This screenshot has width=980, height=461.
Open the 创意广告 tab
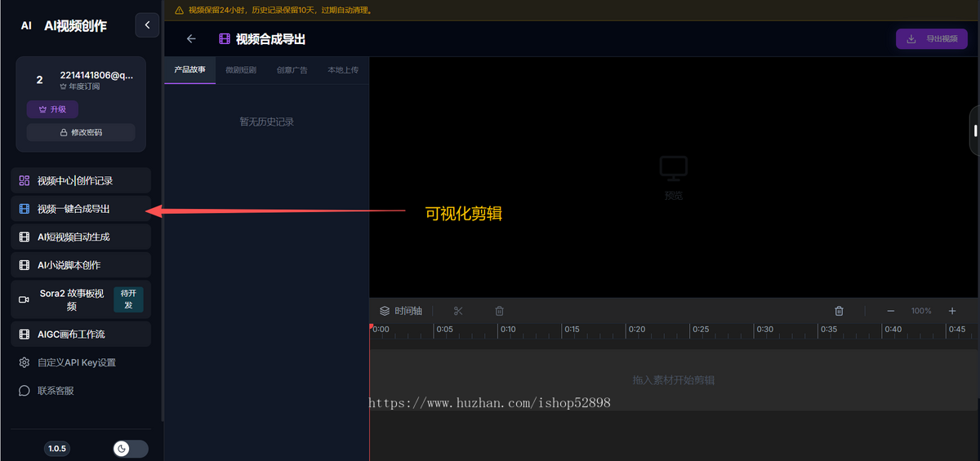(292, 70)
